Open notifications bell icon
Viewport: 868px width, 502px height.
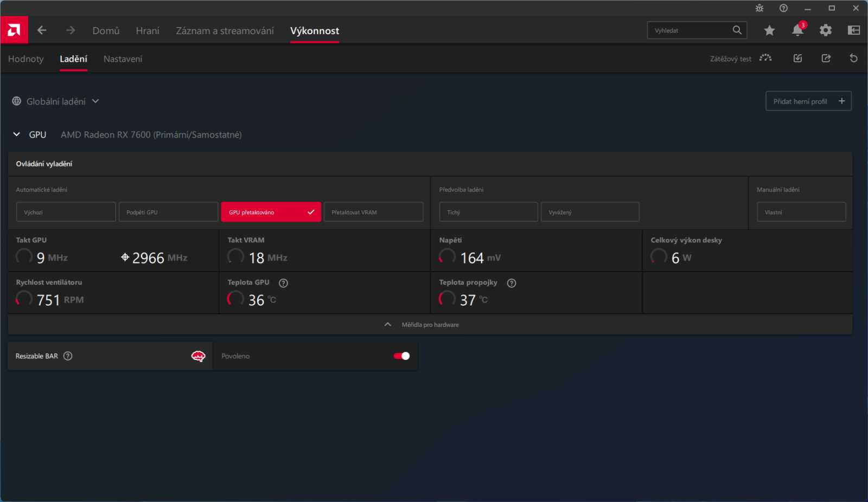(797, 30)
